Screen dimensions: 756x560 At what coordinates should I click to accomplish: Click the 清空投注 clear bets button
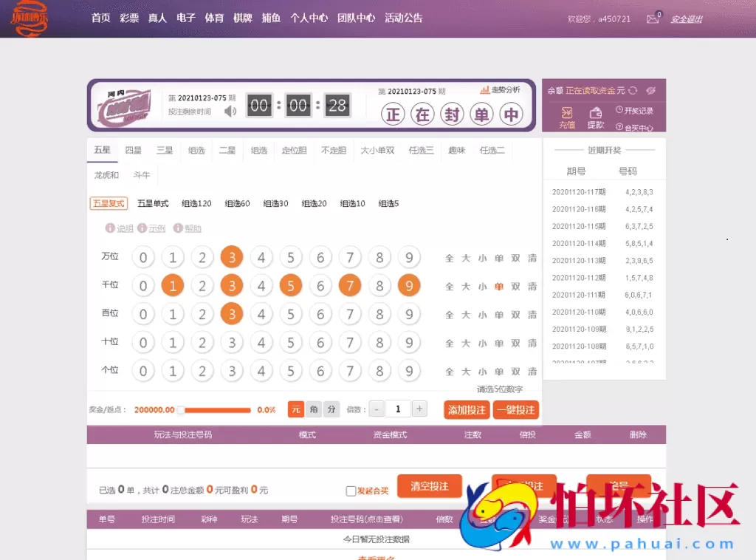[x=429, y=486]
